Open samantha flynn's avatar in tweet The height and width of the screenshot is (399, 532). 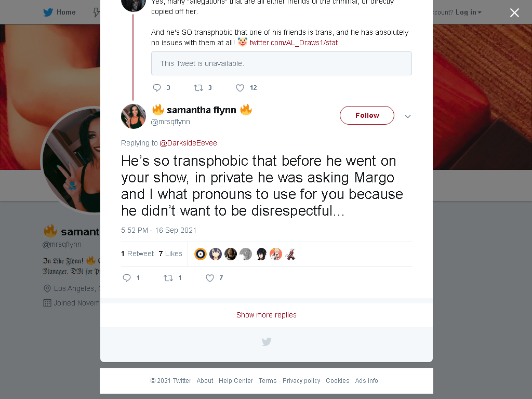click(134, 116)
